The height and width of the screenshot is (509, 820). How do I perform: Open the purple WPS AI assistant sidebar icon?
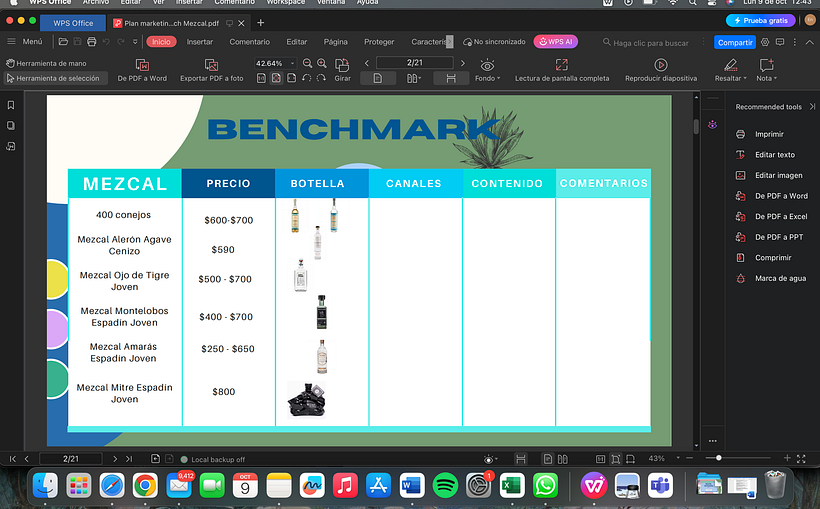click(x=712, y=125)
